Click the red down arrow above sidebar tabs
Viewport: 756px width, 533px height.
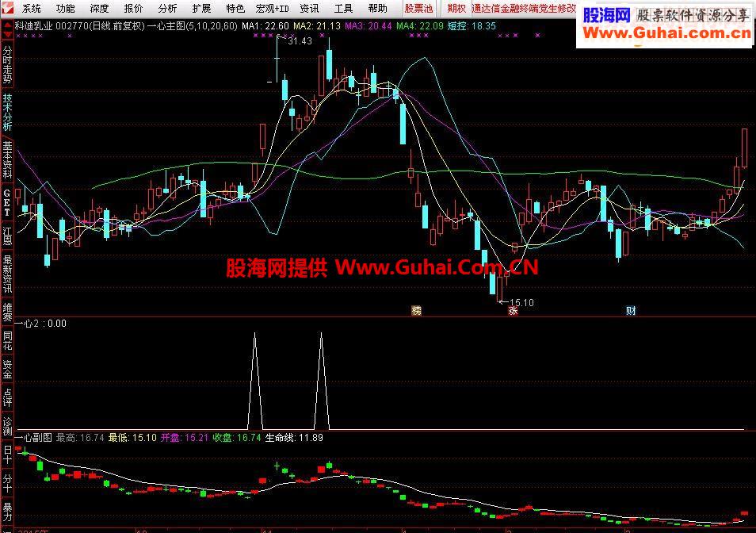pos(7,35)
